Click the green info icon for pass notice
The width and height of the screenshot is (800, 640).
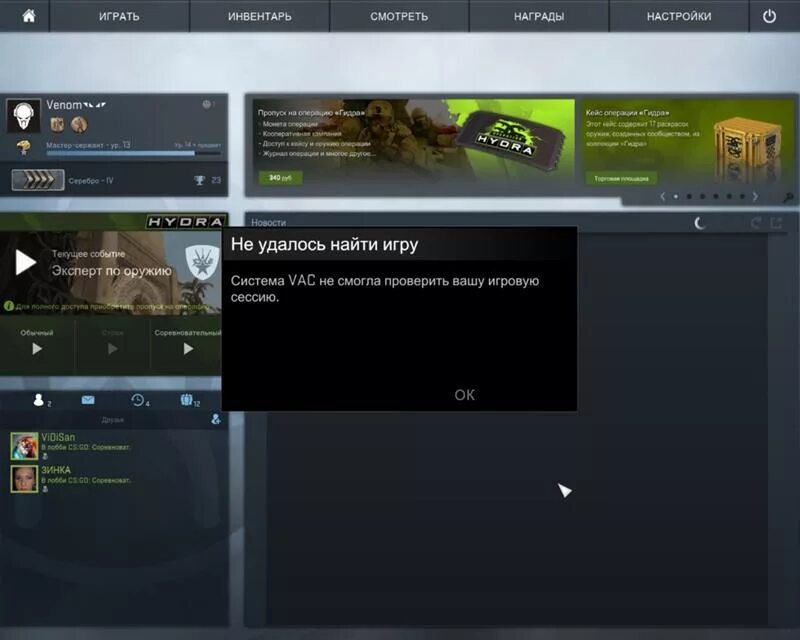(x=8, y=306)
